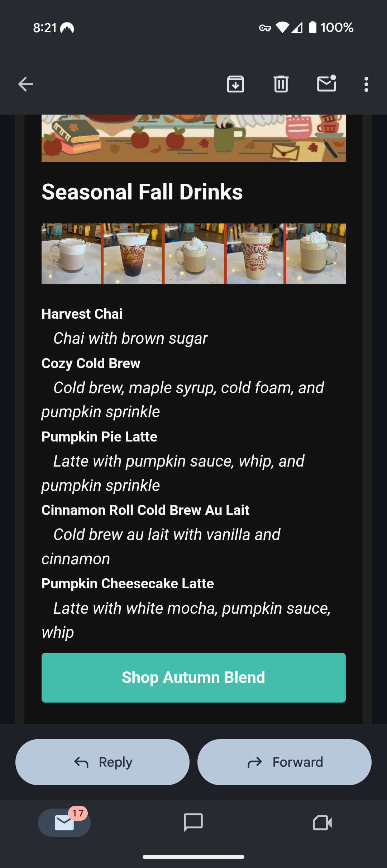Tap the battery status icon

pos(312,27)
